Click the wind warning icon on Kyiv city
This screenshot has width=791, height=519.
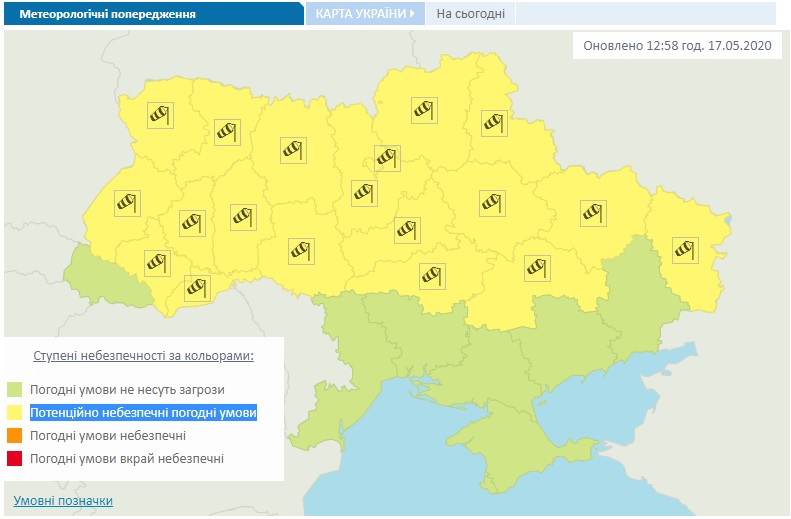(387, 158)
